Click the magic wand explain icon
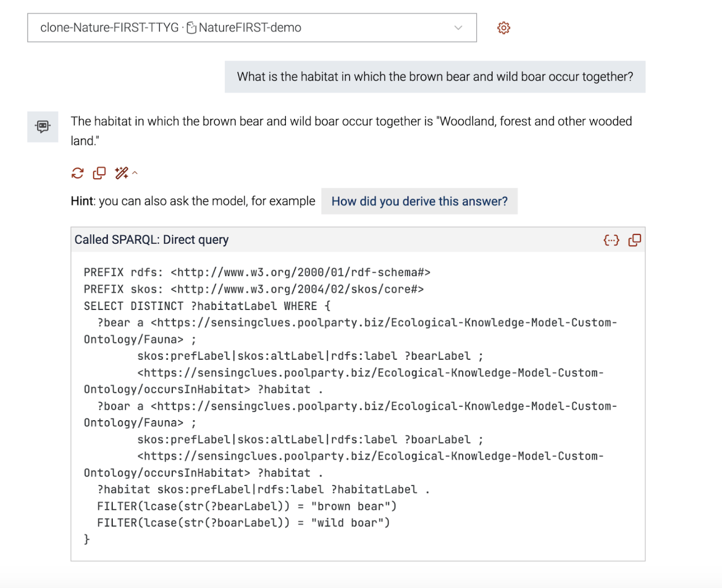The height and width of the screenshot is (588, 722). [x=121, y=173]
